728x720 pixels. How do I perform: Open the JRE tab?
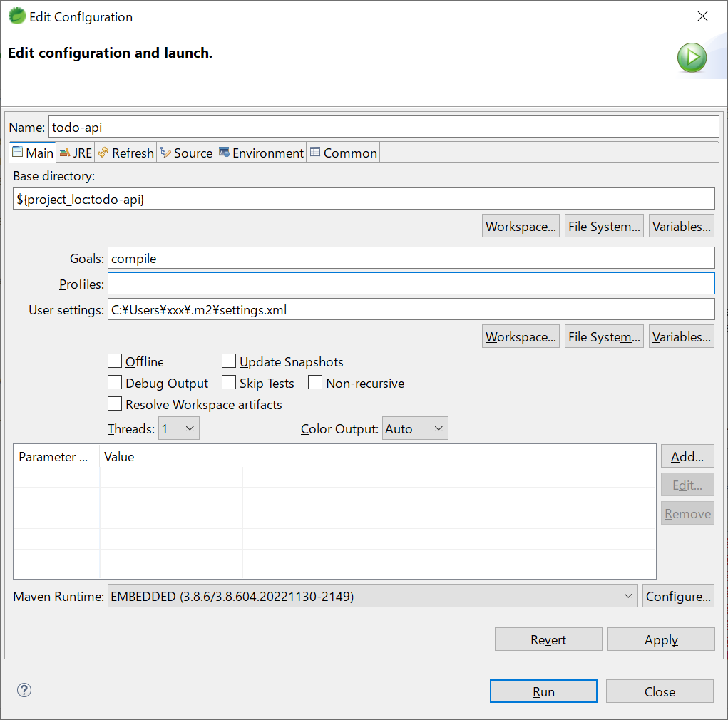click(x=76, y=153)
